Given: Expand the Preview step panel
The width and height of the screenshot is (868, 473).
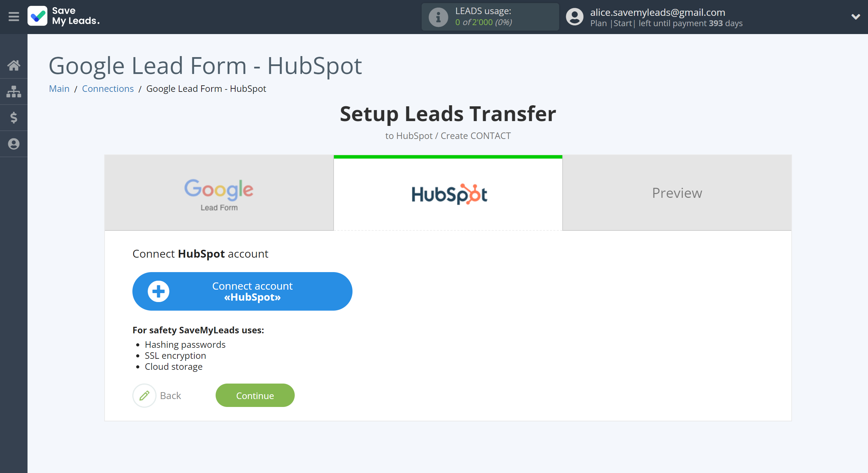Looking at the screenshot, I should click(676, 192).
